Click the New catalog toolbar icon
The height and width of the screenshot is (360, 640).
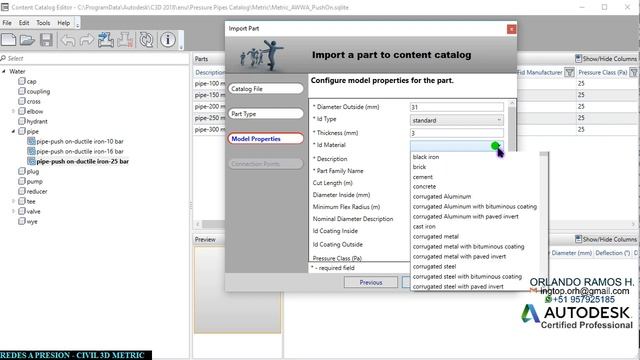9,40
